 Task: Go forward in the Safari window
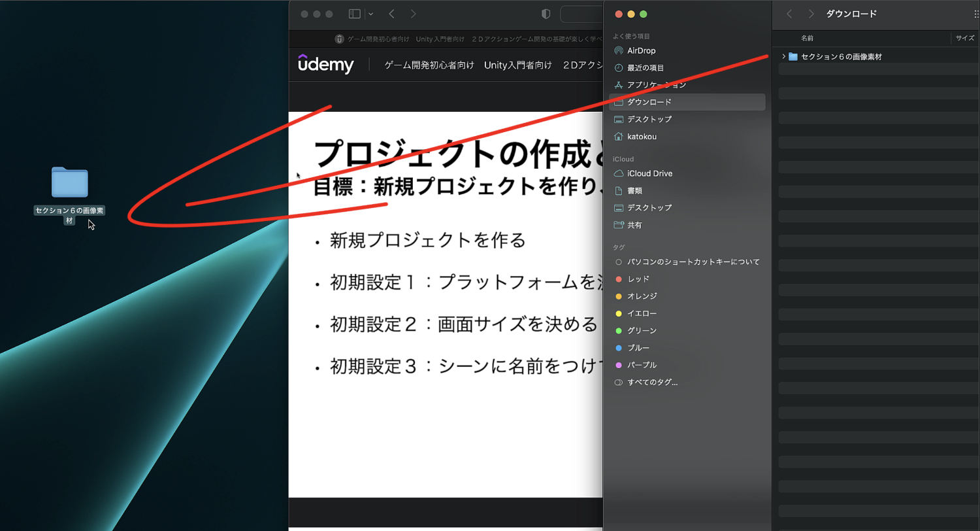pos(413,14)
